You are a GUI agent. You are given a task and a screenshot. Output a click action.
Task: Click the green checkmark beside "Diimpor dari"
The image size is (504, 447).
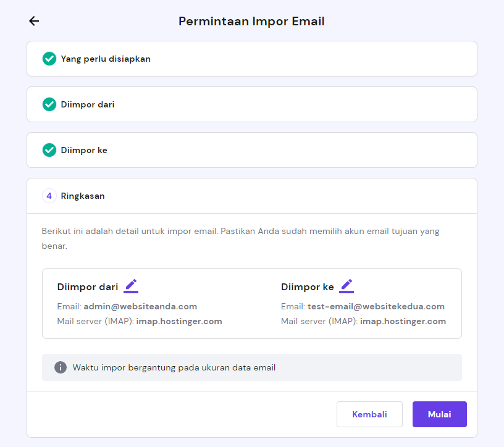49,104
